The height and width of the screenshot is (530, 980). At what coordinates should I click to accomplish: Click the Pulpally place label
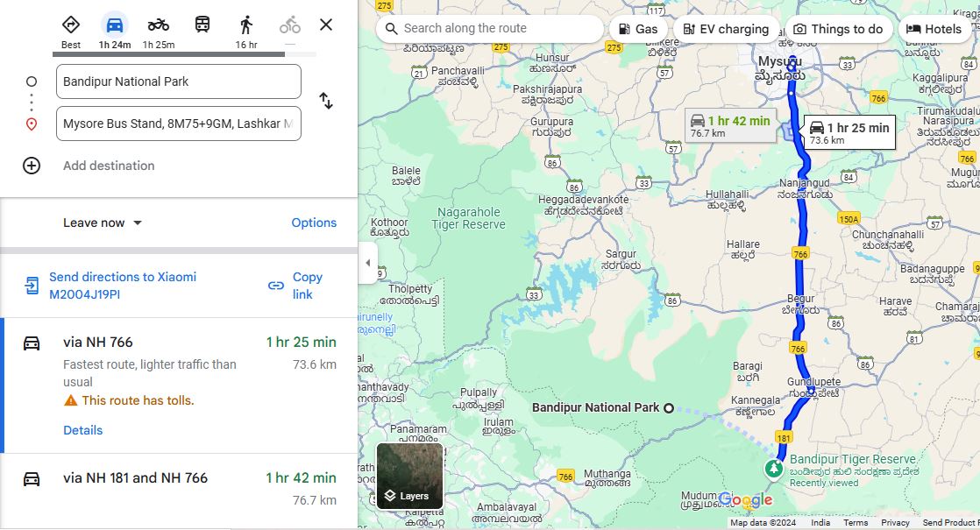(x=478, y=392)
